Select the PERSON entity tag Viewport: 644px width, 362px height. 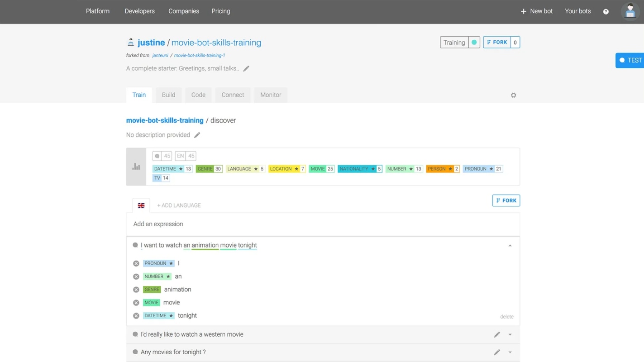pyautogui.click(x=443, y=169)
